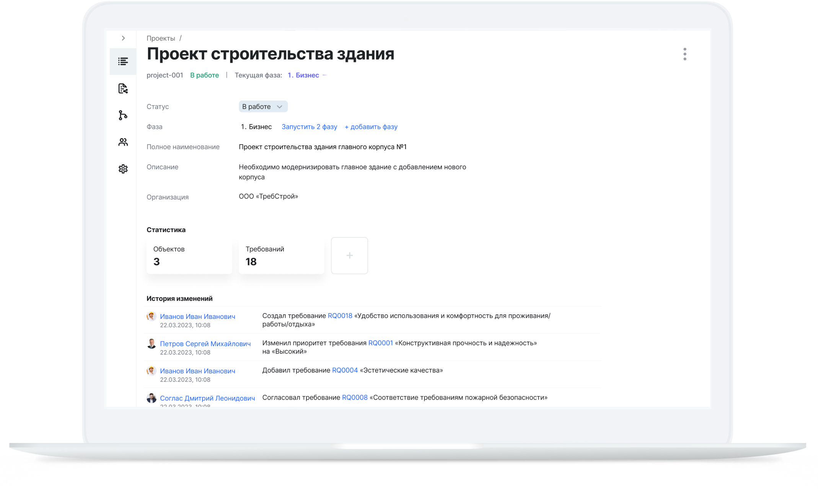Click avatar of Петров Сергей Михайлович

coord(152,343)
